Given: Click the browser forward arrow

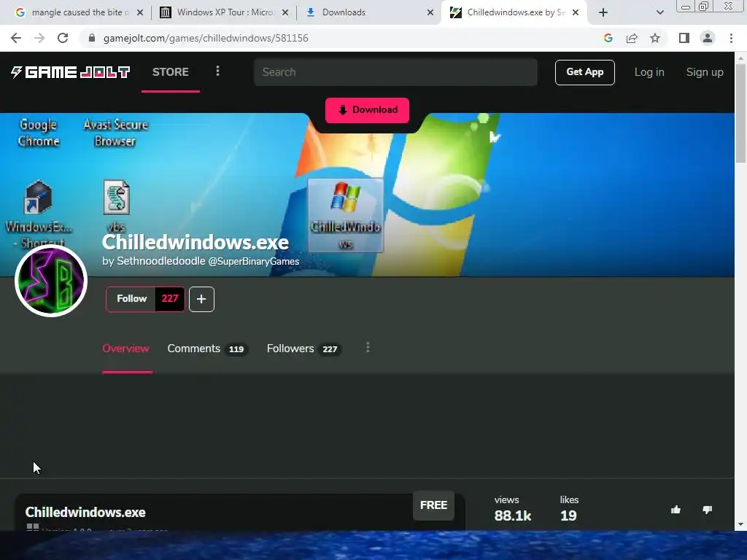Looking at the screenshot, I should click(39, 38).
